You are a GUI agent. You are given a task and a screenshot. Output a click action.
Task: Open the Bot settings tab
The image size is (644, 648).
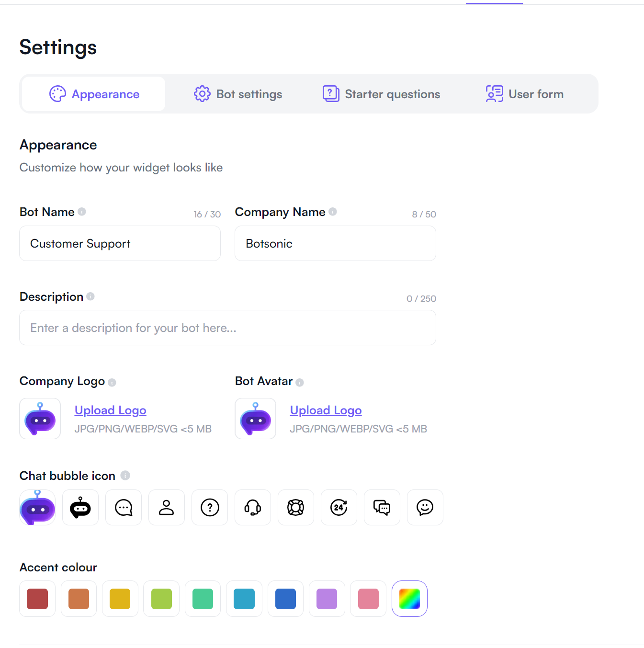click(238, 94)
